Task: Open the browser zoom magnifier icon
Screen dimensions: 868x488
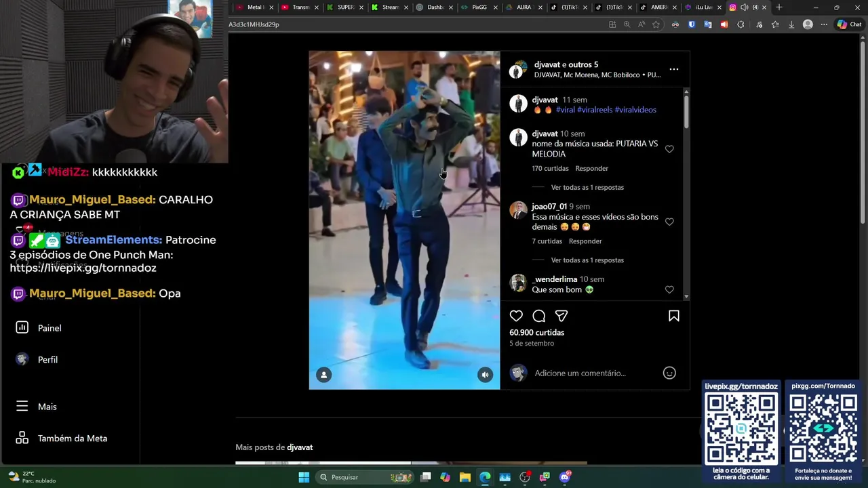Action: (627, 24)
